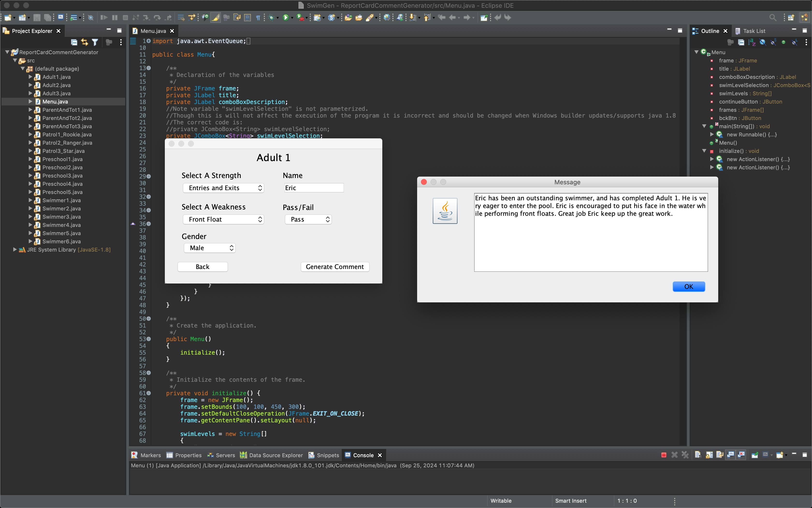
Task: Click the Previous Annotation arrow icon
Action: pos(427,17)
